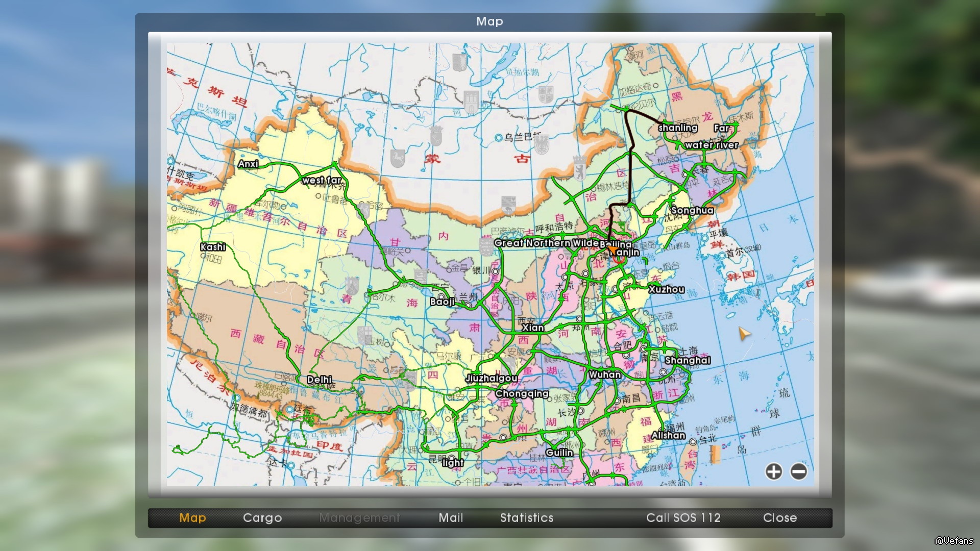Open the Mail tab
Image resolution: width=980 pixels, height=551 pixels.
pyautogui.click(x=451, y=518)
